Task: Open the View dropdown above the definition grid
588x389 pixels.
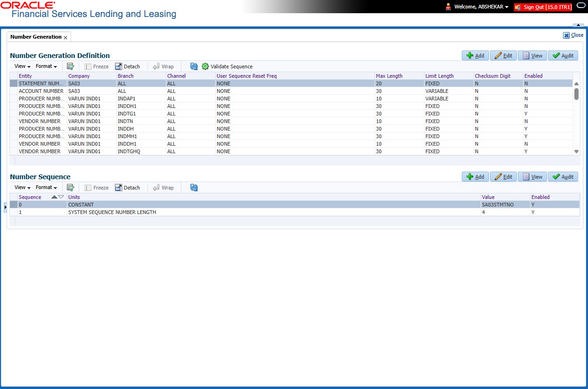Action: 21,66
